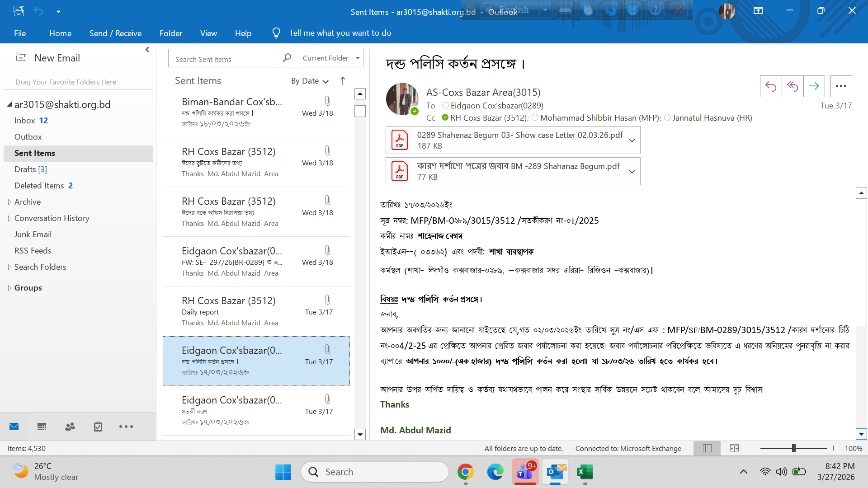
Task: Adjust the zoom slider in status bar
Action: coord(793,448)
